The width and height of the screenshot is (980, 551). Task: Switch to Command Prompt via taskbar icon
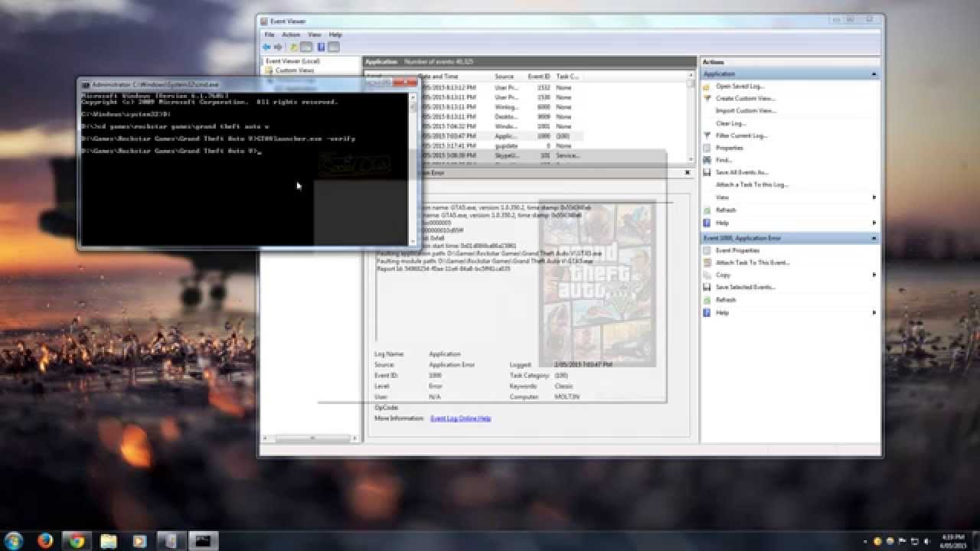(x=203, y=541)
